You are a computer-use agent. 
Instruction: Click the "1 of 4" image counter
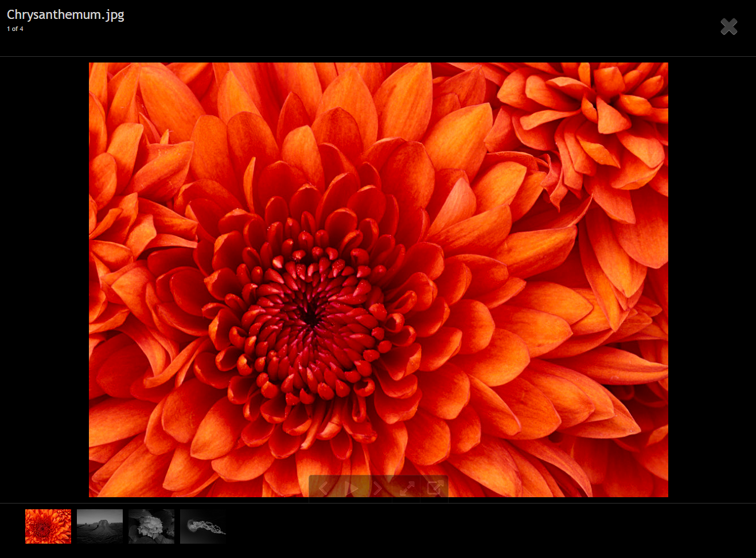[15, 29]
